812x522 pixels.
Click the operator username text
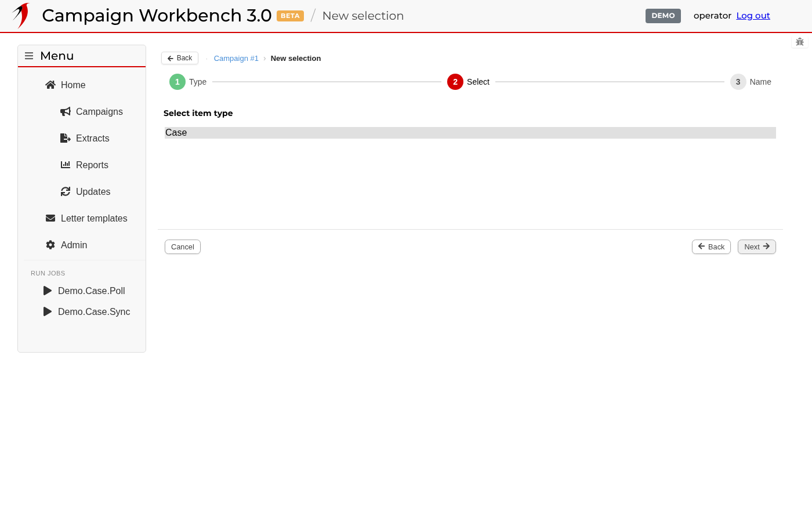pos(712,16)
